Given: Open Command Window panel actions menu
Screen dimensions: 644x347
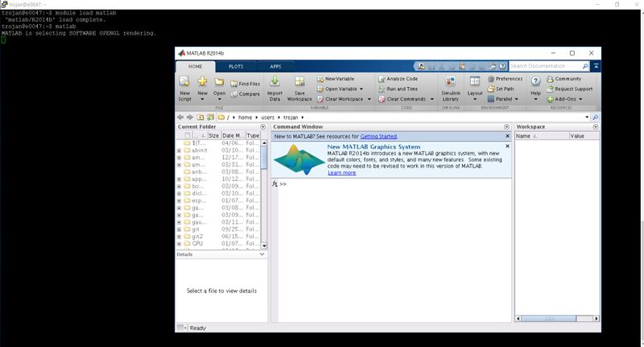Looking at the screenshot, I should [x=506, y=127].
